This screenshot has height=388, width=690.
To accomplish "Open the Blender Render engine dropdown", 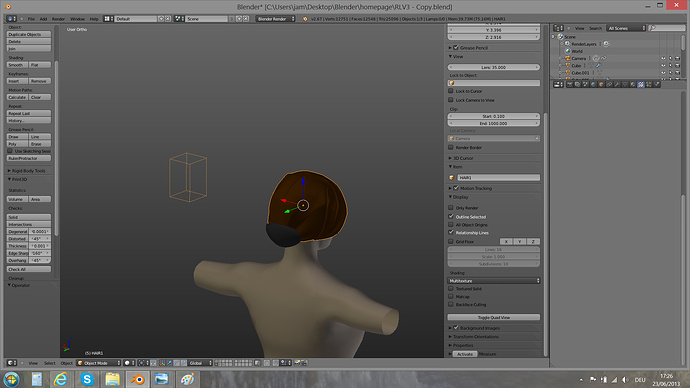I will (275, 19).
